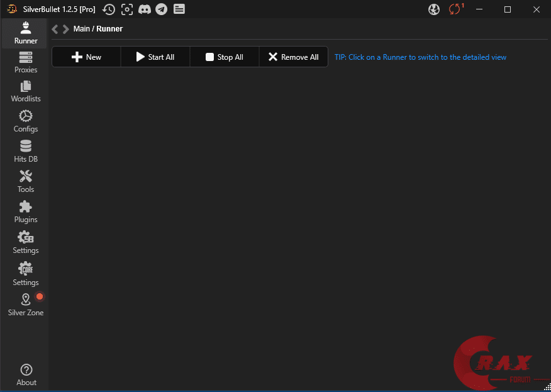Viewport: 551px width, 392px height.
Task: Open the Discord link icon
Action: [x=145, y=9]
